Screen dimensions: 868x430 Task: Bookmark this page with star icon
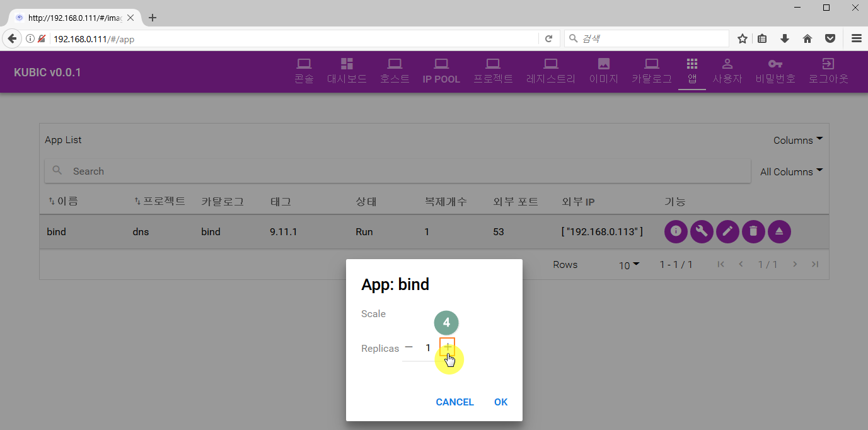coord(743,38)
